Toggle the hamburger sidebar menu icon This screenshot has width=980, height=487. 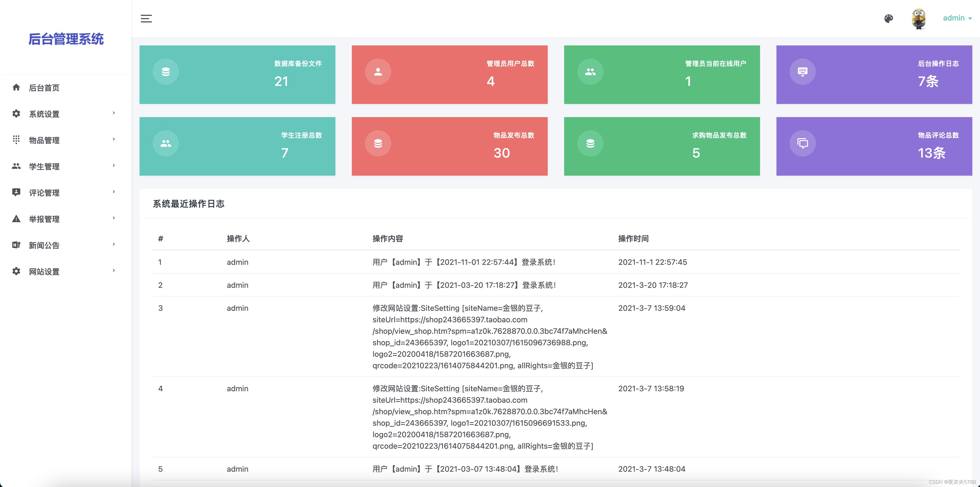click(146, 18)
